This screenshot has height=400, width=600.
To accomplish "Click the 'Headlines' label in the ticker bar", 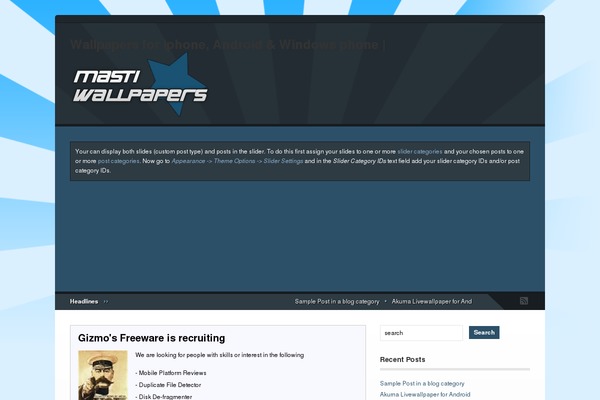I will point(84,302).
